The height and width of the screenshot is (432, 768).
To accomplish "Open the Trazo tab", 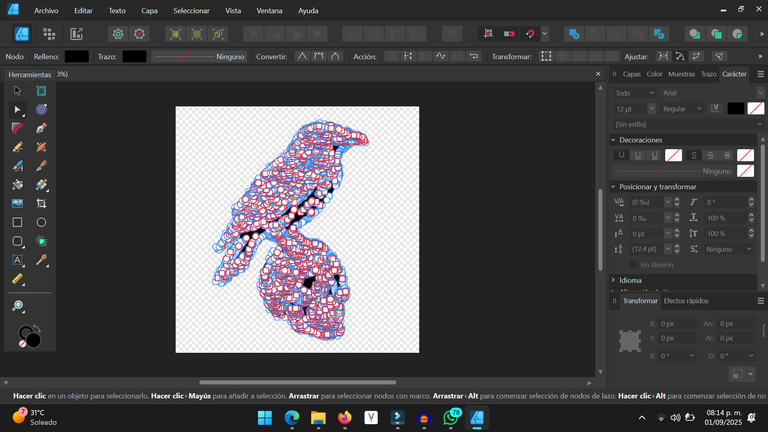I will pos(708,74).
